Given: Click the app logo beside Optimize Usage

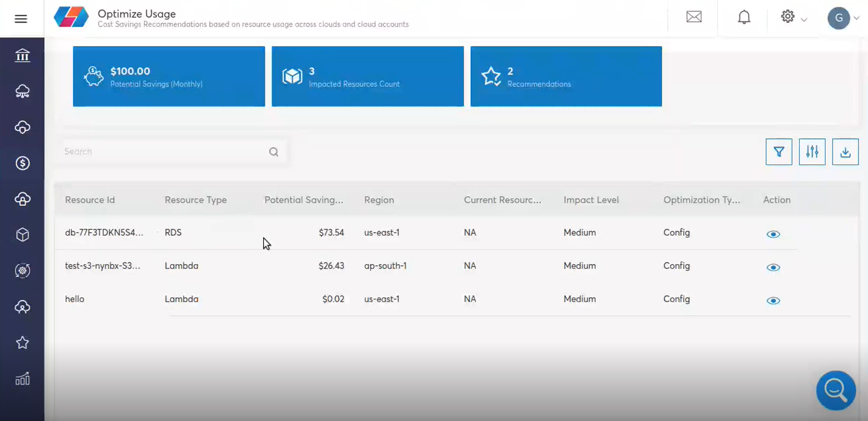Looking at the screenshot, I should point(71,17).
